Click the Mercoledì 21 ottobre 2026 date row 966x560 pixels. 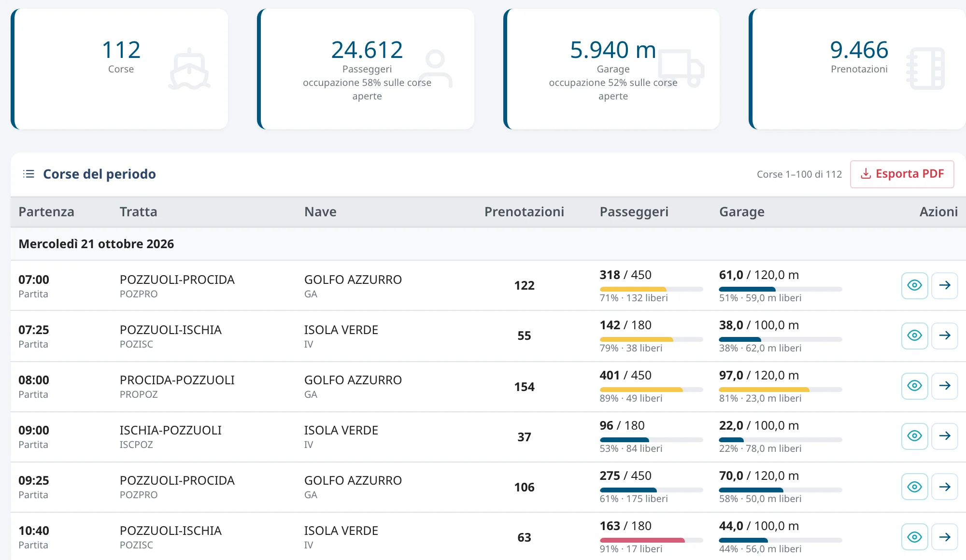(x=488, y=244)
